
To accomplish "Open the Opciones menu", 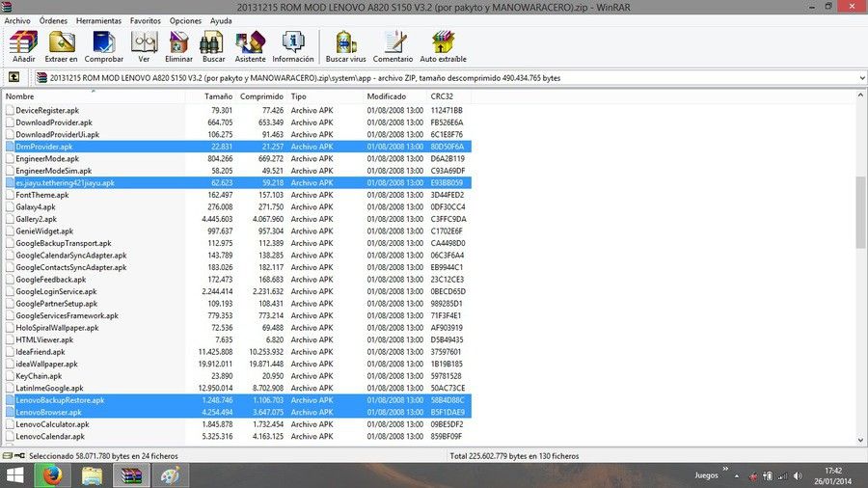I will pos(185,20).
